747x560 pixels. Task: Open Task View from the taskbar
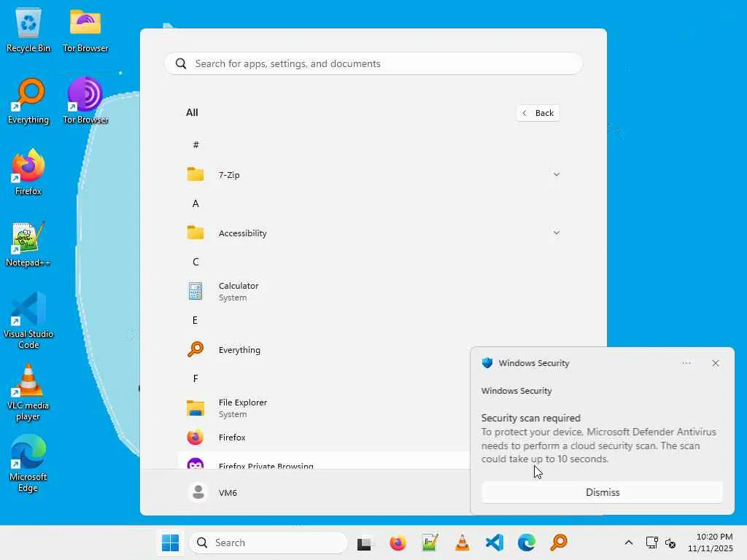click(x=365, y=542)
